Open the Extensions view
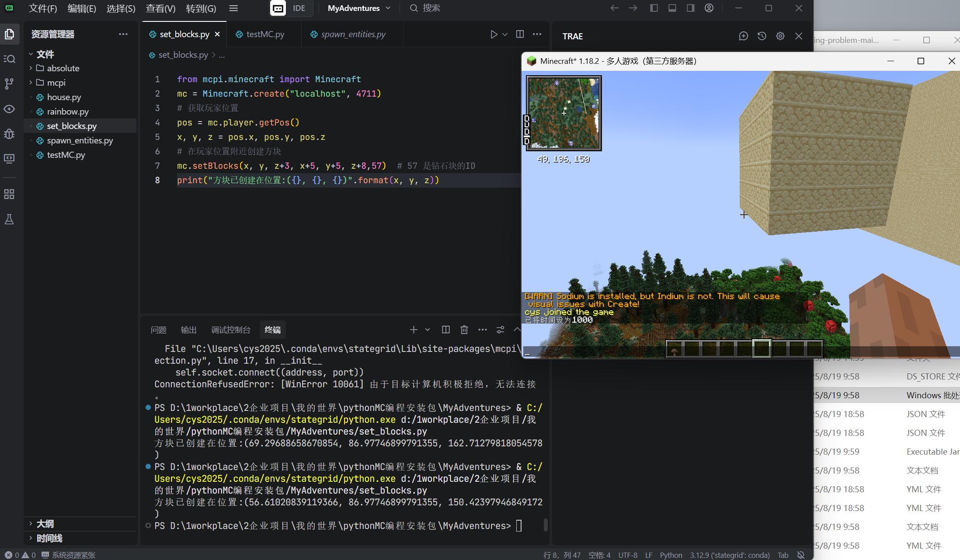This screenshot has height=560, width=960. pos(9,194)
